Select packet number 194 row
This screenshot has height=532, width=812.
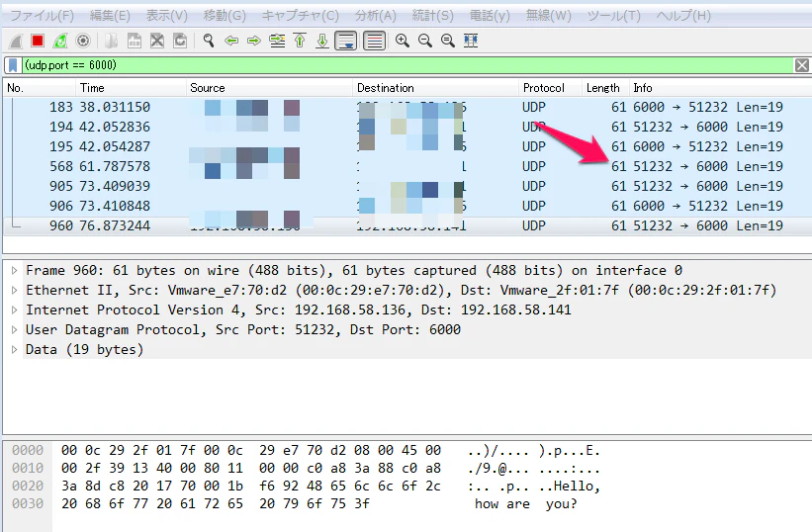(407, 127)
